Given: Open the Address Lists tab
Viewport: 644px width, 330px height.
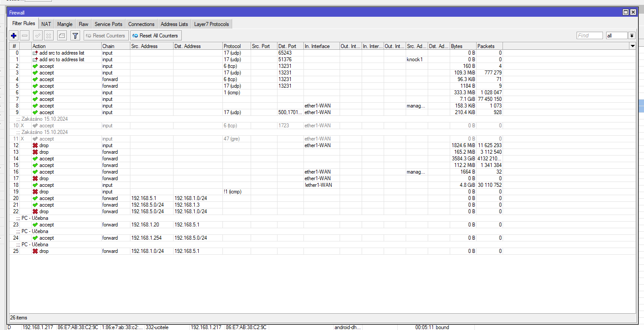Looking at the screenshot, I should (x=174, y=24).
